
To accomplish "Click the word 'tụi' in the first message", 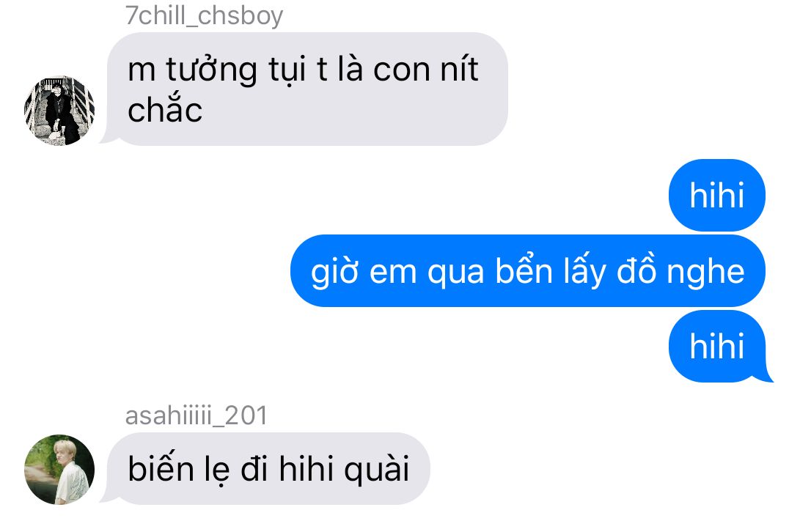I will (x=287, y=70).
